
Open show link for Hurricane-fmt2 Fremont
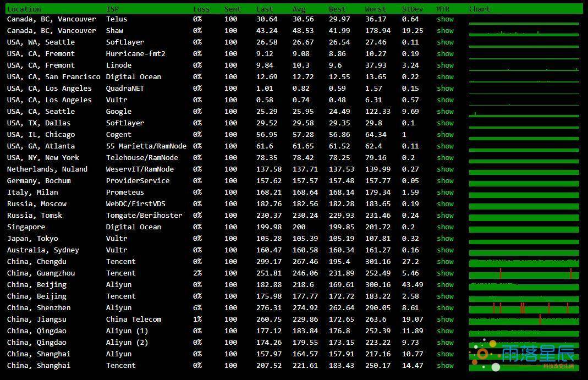click(x=445, y=53)
